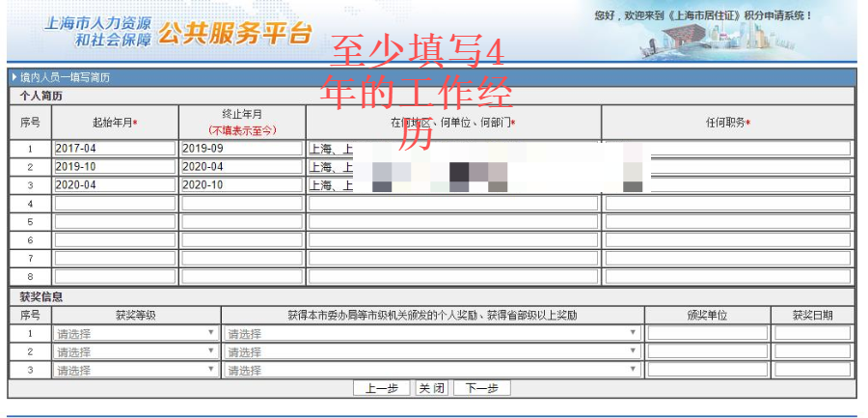The image size is (868, 418).
Task: Expand award type dropdown in award row 1
Action: click(x=432, y=334)
